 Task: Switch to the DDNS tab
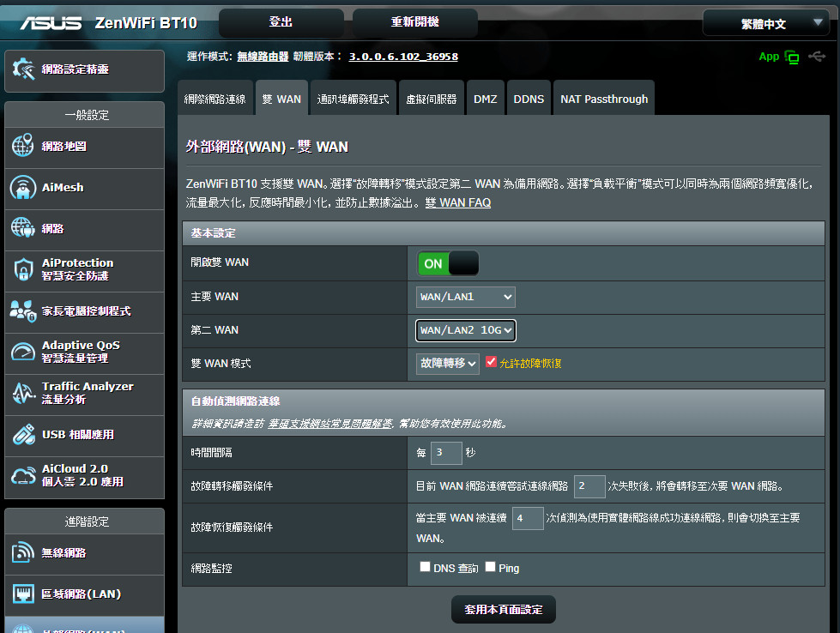pyautogui.click(x=529, y=99)
